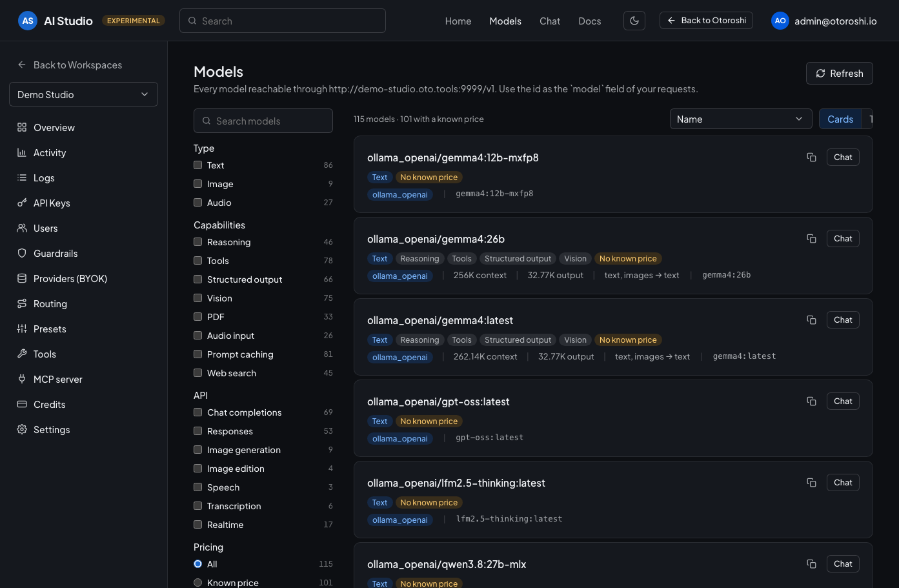The width and height of the screenshot is (899, 588).
Task: Click the Presets sliders icon
Action: tap(22, 329)
